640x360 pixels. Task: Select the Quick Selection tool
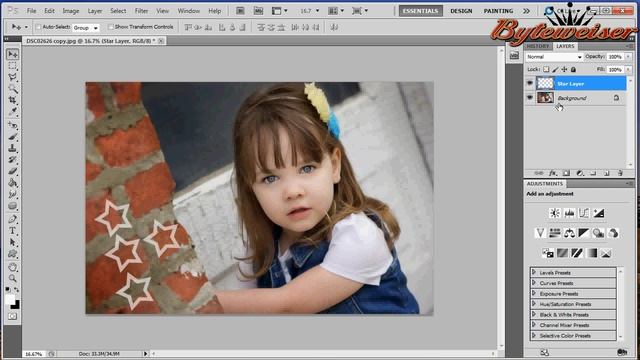(x=13, y=89)
